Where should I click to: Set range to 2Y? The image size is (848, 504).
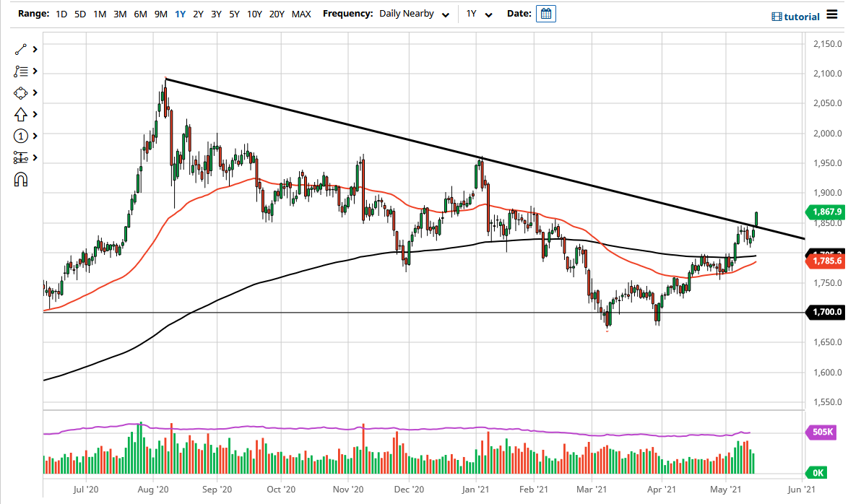coord(199,14)
